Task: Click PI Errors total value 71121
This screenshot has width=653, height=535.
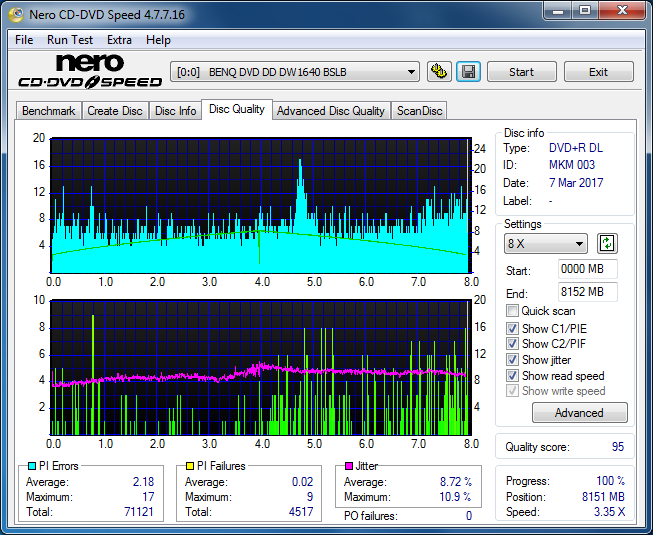Action: (x=139, y=511)
